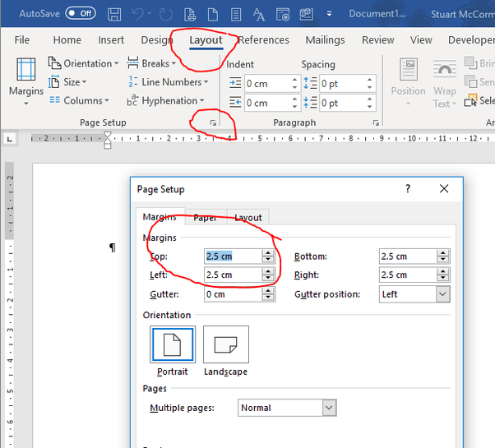Decrease the Left margin with down arrow
Image resolution: width=495 pixels, height=448 pixels.
(268, 278)
